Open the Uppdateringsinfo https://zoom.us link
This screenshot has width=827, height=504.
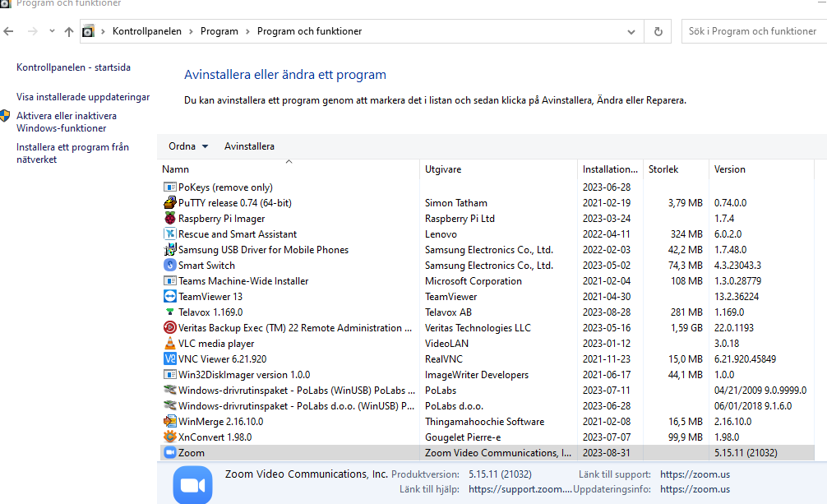(x=695, y=489)
